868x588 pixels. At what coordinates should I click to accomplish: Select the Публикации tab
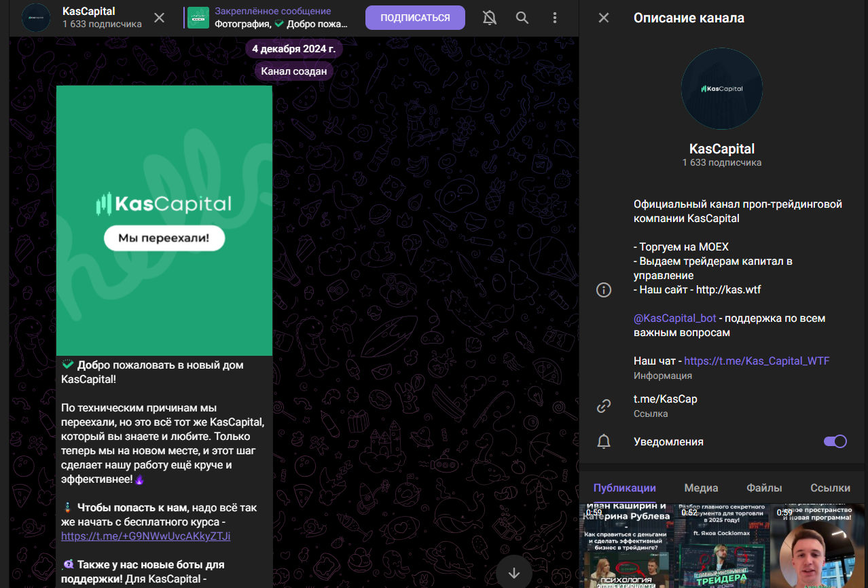[625, 488]
